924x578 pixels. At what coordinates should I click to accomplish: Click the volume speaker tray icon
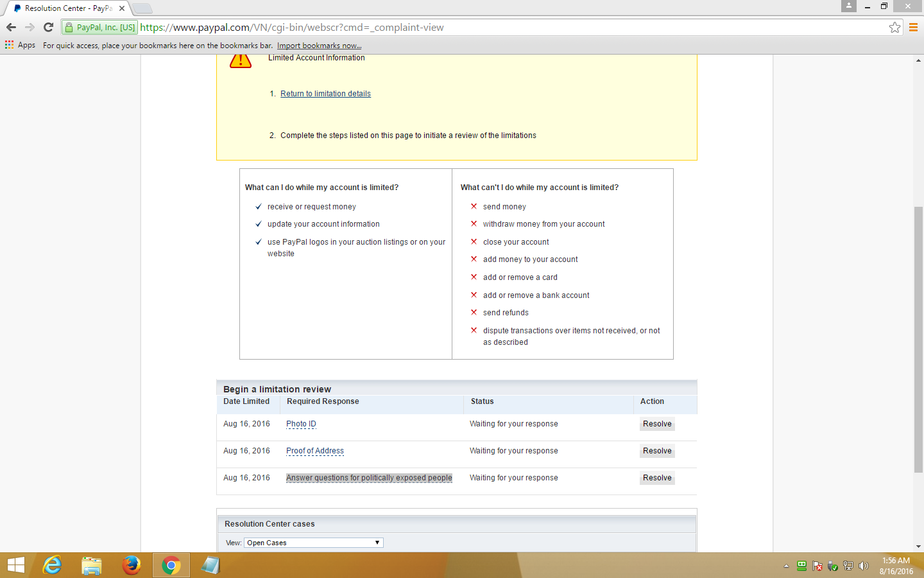pos(863,566)
